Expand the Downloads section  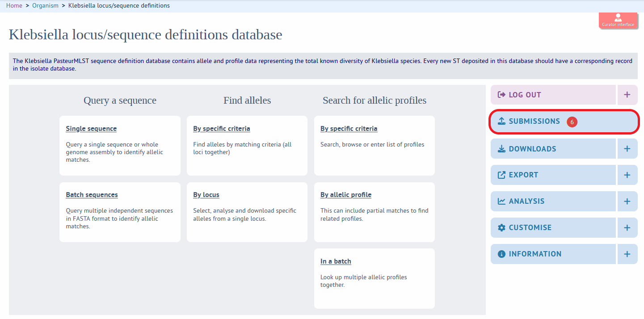click(627, 149)
